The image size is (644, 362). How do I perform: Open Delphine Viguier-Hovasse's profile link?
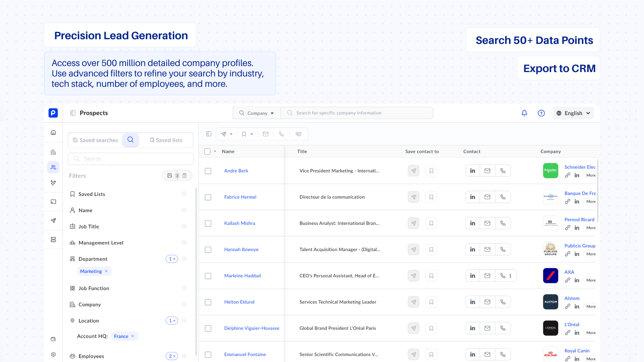point(252,328)
